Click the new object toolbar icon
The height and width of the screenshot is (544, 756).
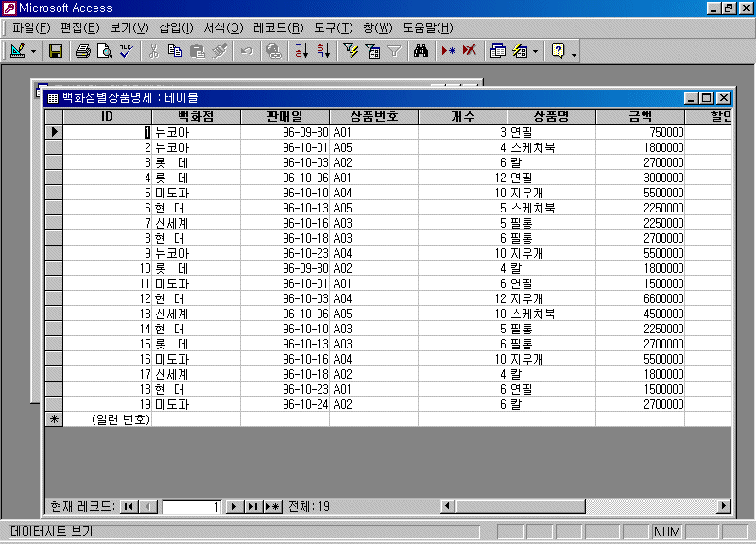[x=520, y=51]
